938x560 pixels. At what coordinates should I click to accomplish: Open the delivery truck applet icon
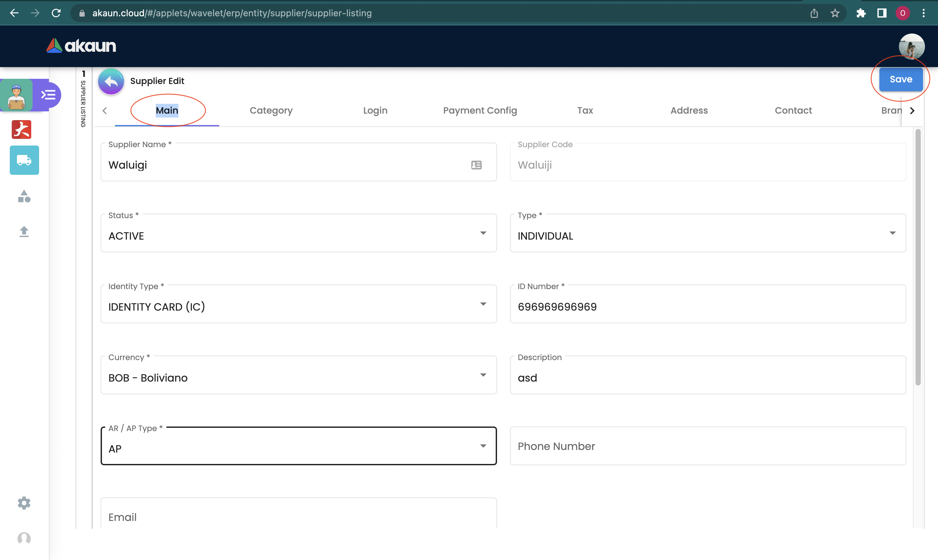(x=24, y=161)
